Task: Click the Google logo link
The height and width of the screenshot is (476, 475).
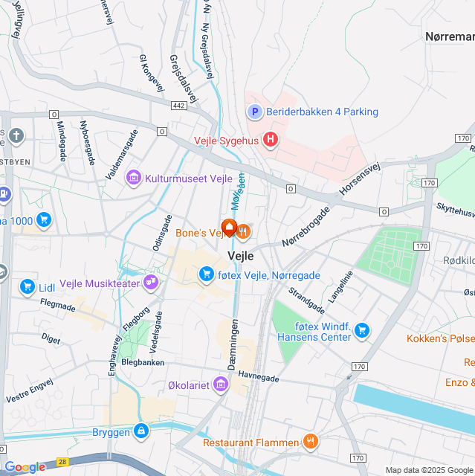Action: click(25, 467)
